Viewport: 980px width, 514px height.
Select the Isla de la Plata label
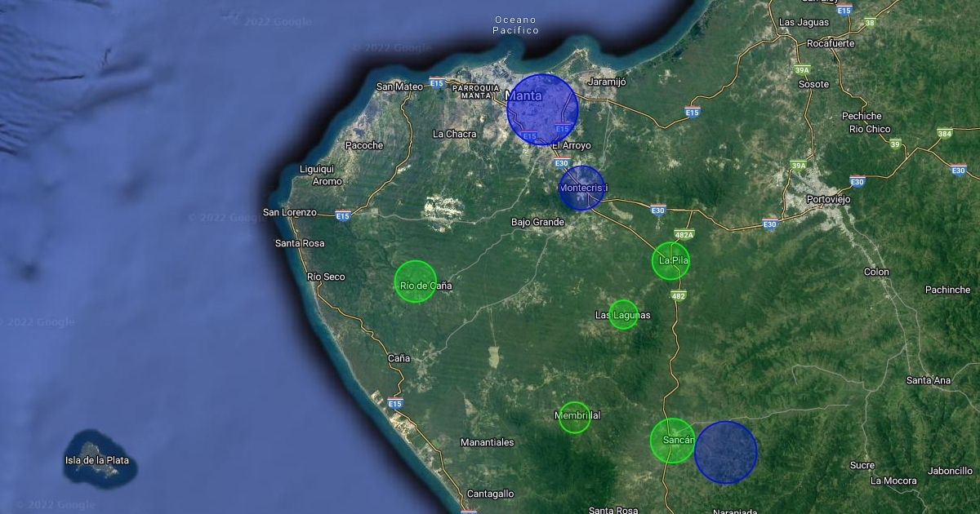97,460
